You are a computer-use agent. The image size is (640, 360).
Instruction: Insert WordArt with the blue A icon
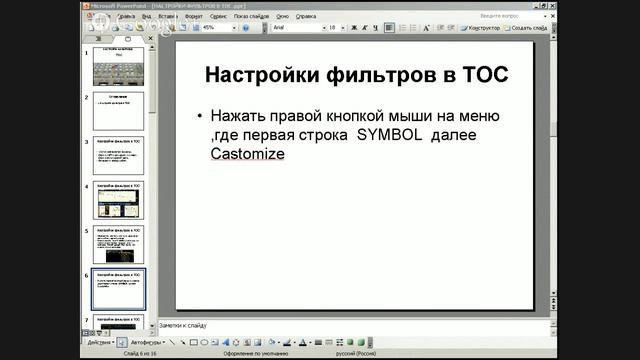click(225, 342)
